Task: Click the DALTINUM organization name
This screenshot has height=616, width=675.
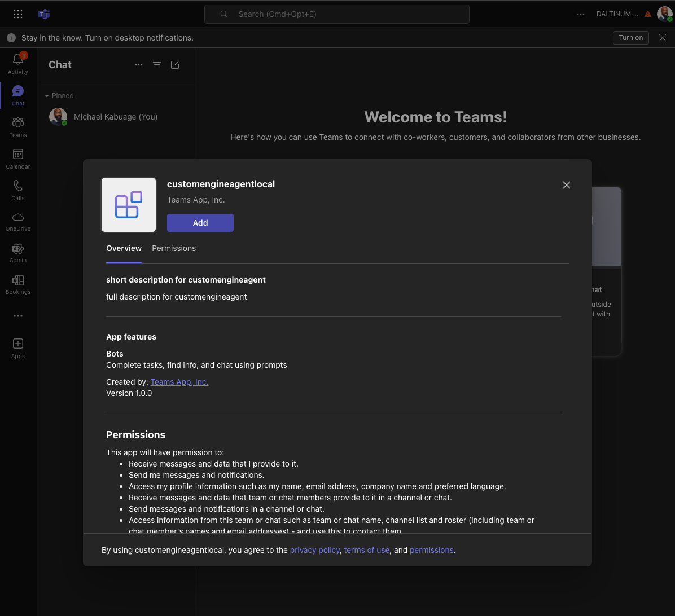Action: (617, 14)
